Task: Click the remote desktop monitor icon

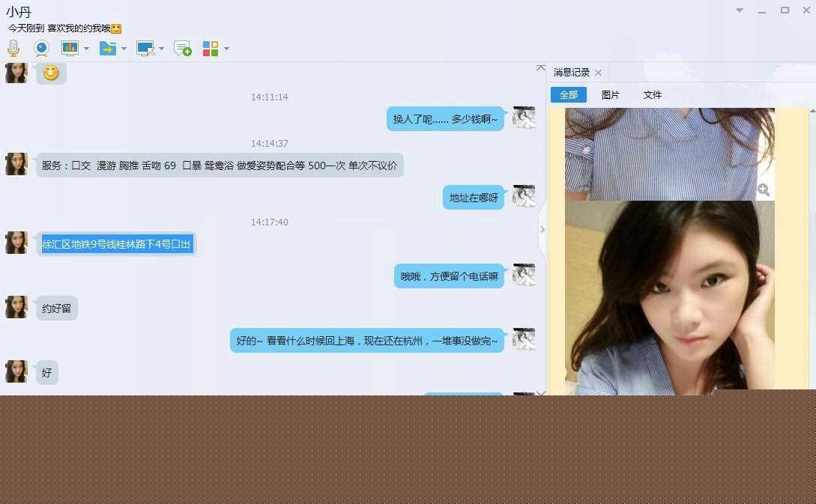Action: (145, 49)
